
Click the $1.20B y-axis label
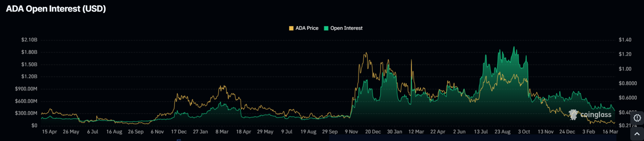29,76
